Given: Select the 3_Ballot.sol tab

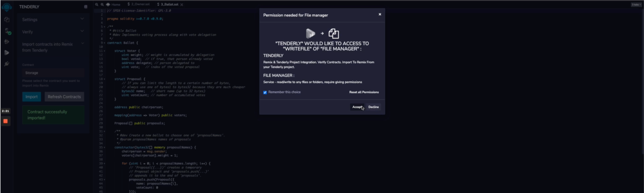Looking at the screenshot, I should click(x=168, y=4).
